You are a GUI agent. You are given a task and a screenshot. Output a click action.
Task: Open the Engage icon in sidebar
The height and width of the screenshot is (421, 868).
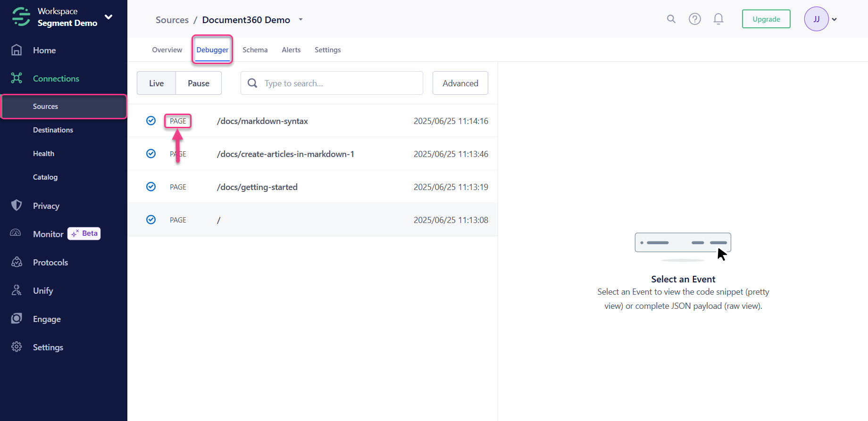pyautogui.click(x=17, y=319)
